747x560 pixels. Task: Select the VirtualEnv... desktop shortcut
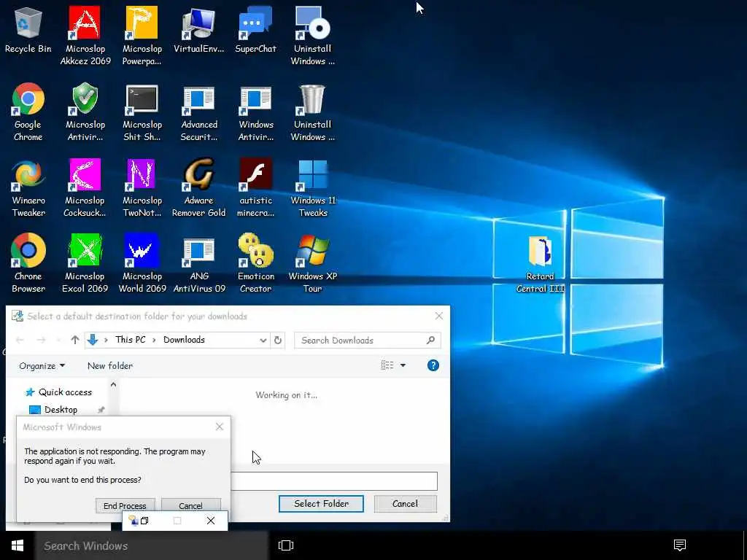point(198,29)
